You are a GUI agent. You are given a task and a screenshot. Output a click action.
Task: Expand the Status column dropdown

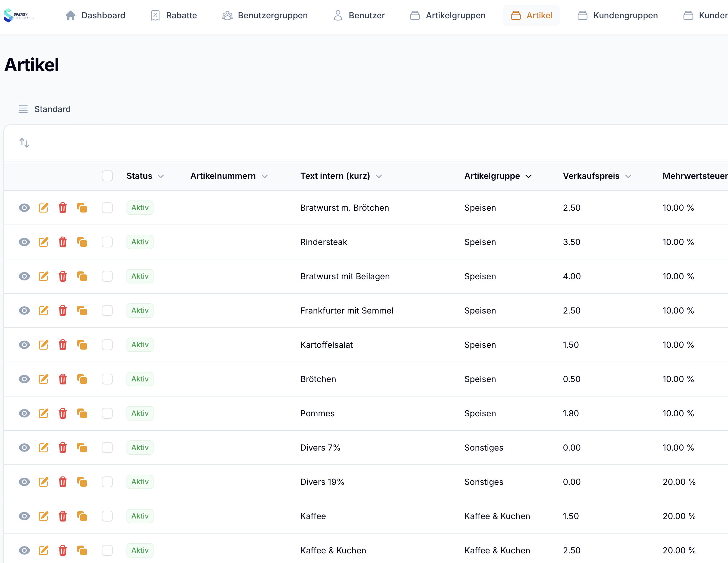[x=161, y=176]
